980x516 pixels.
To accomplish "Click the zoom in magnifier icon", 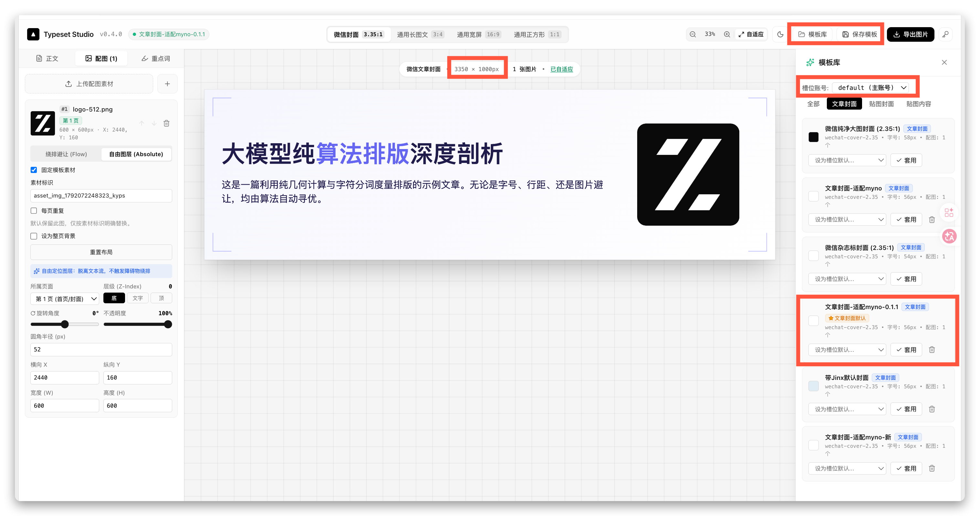I will (x=727, y=34).
